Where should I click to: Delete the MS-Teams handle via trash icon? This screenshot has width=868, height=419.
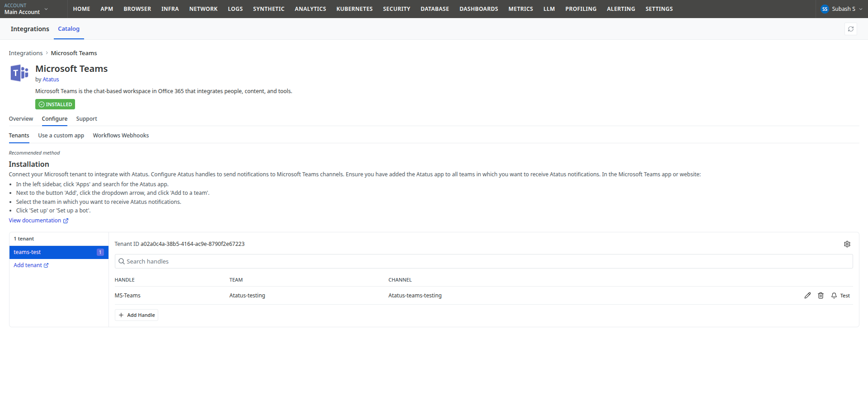[821, 296]
